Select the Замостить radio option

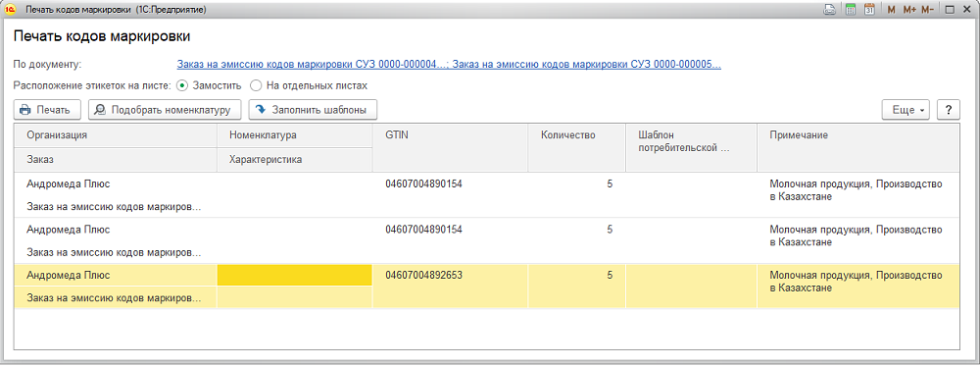[210, 84]
